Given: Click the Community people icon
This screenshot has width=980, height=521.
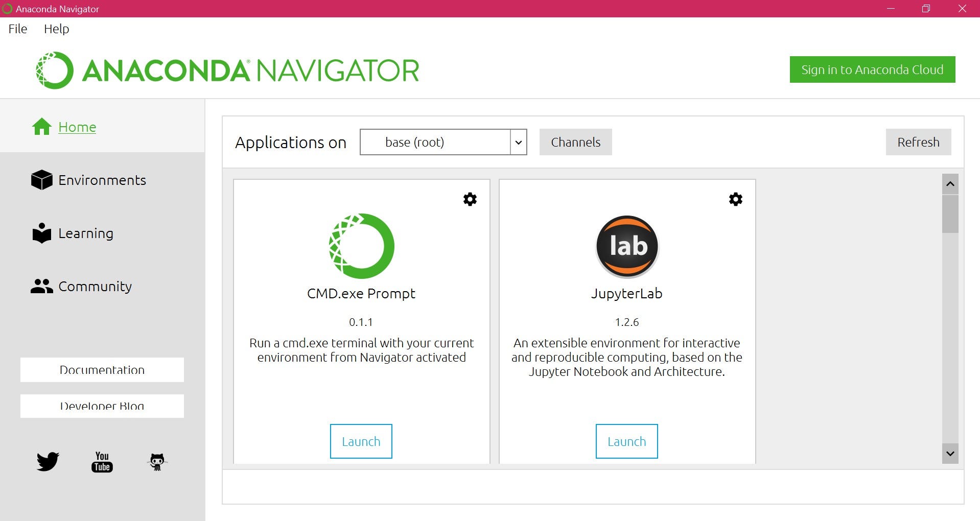Looking at the screenshot, I should [42, 286].
